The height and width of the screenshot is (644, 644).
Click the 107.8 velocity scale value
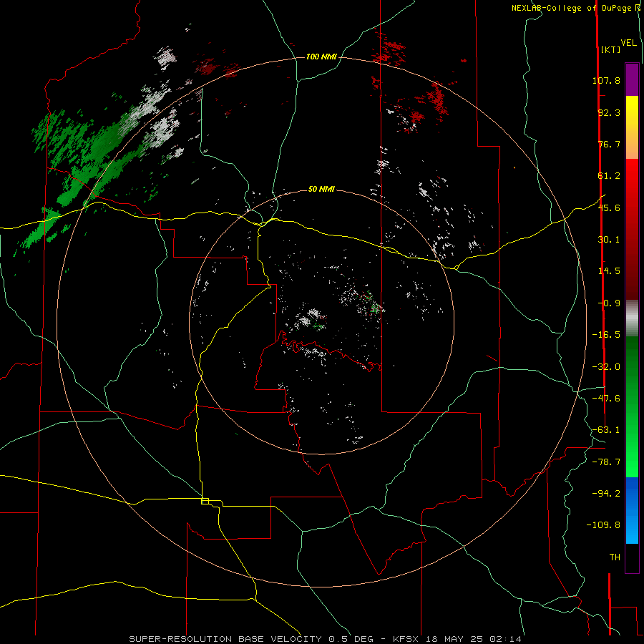click(606, 80)
